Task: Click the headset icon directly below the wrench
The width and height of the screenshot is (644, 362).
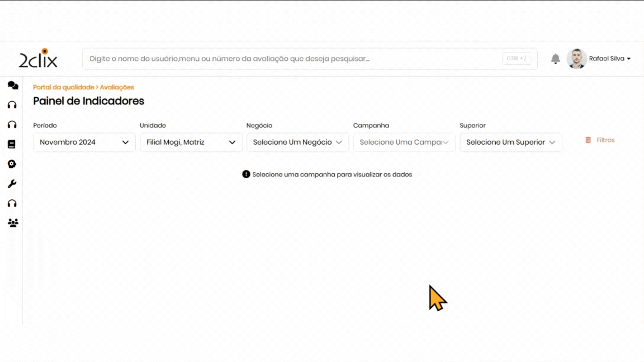Action: coord(12,203)
